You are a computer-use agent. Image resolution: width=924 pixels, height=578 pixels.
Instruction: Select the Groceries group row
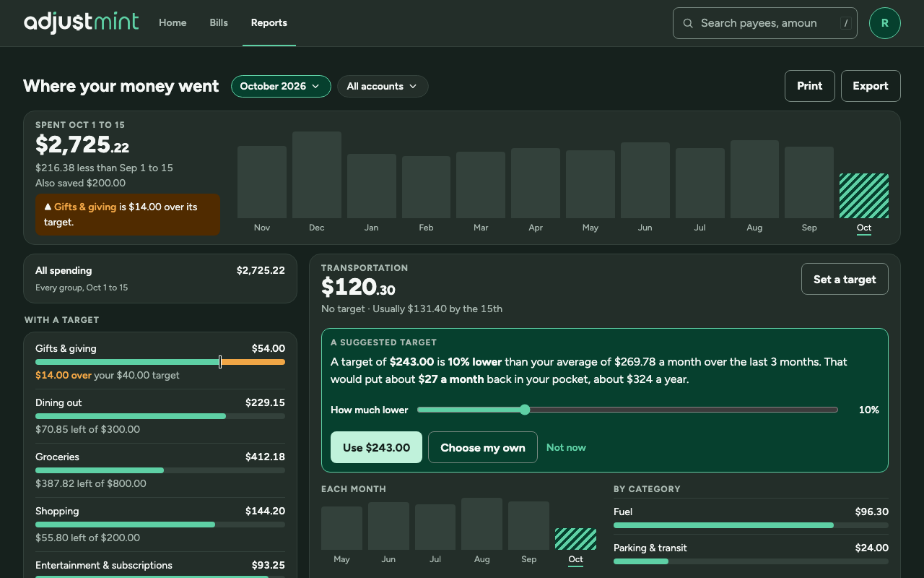click(160, 470)
